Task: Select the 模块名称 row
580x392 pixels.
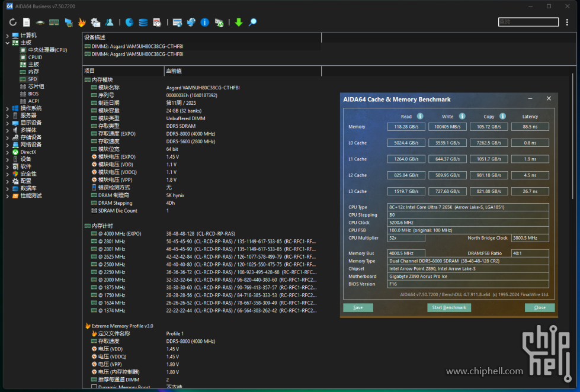Action: coord(202,88)
